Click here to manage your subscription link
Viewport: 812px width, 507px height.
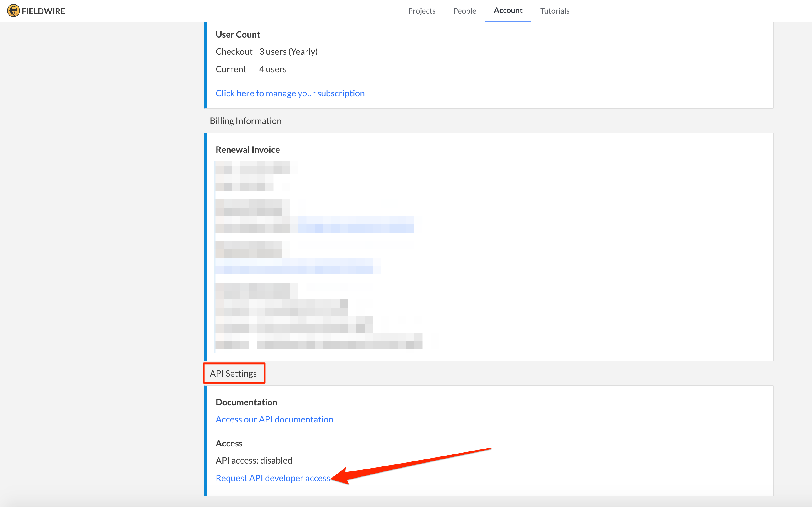(290, 93)
